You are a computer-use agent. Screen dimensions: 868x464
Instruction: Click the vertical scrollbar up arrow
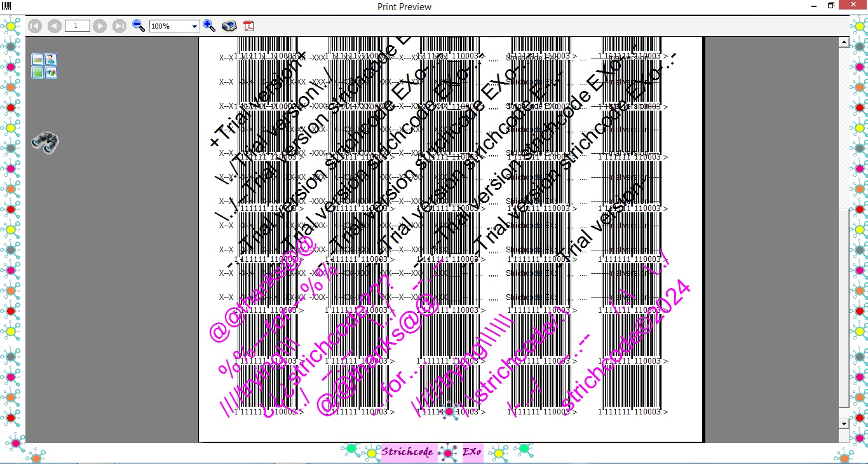point(844,43)
